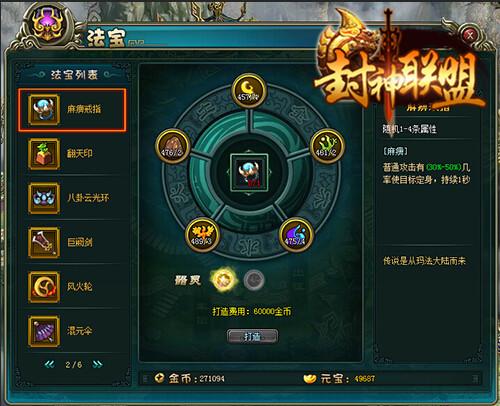Select the 翻天印 treasure icon
Screen dimensions: 500x406
[x=44, y=154]
